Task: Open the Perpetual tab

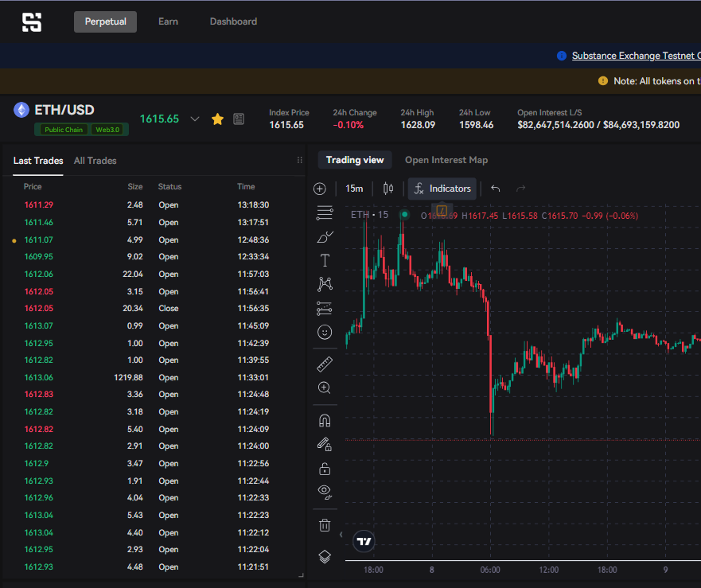Action: click(x=106, y=21)
